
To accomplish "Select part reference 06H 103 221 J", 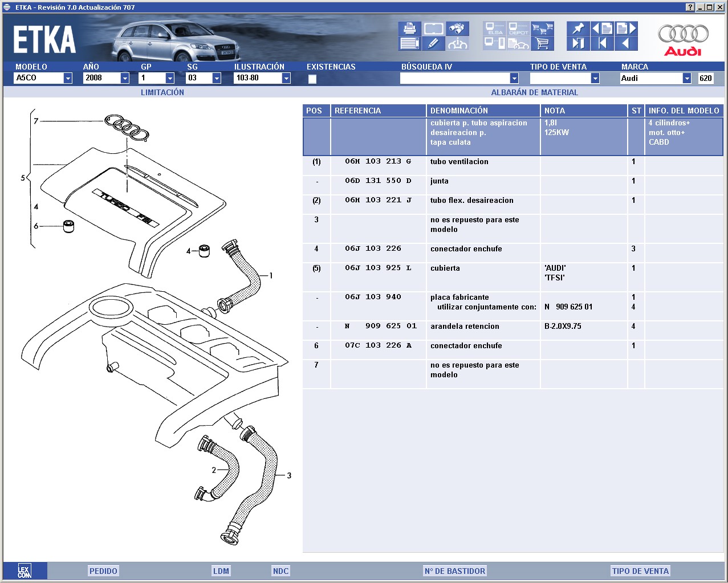I will tap(378, 200).
